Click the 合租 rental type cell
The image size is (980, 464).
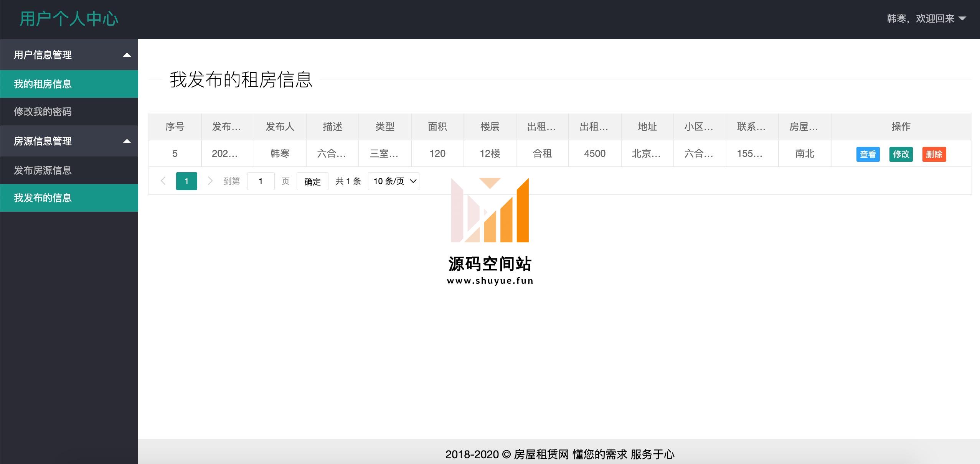tap(542, 153)
